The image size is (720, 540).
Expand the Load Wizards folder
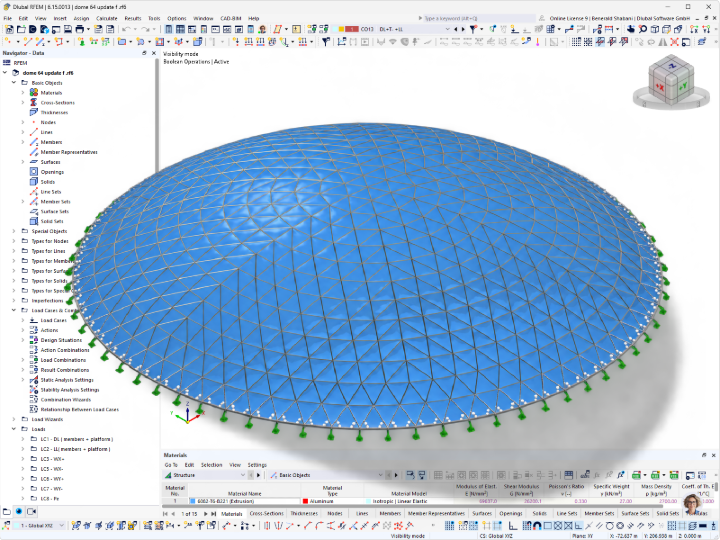[x=14, y=419]
